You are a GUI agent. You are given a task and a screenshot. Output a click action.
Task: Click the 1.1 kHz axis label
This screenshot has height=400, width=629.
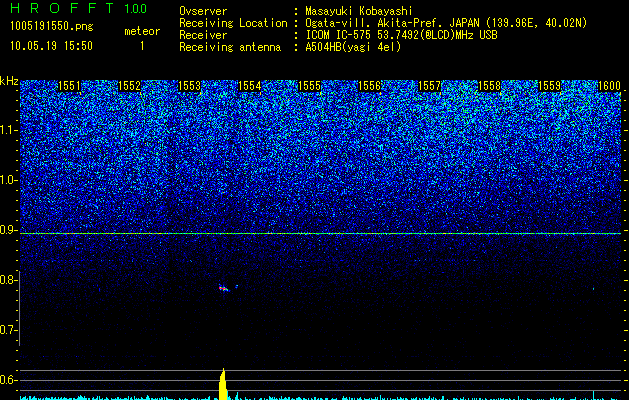pos(8,130)
